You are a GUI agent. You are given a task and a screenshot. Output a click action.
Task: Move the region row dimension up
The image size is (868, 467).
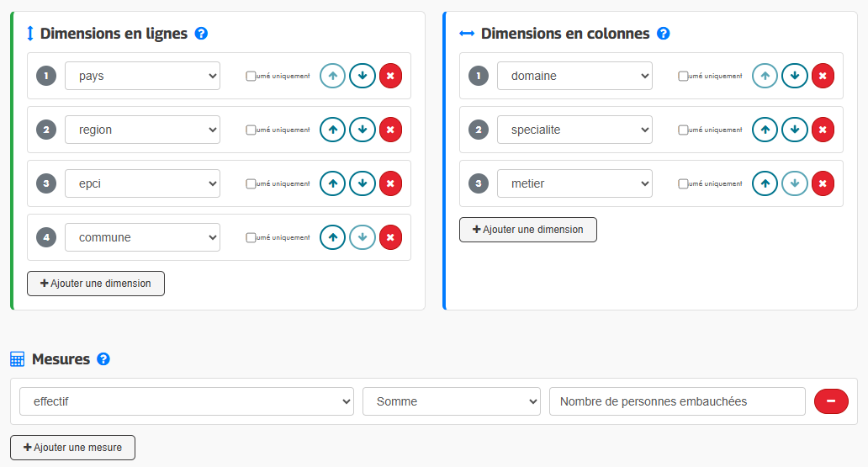click(332, 130)
